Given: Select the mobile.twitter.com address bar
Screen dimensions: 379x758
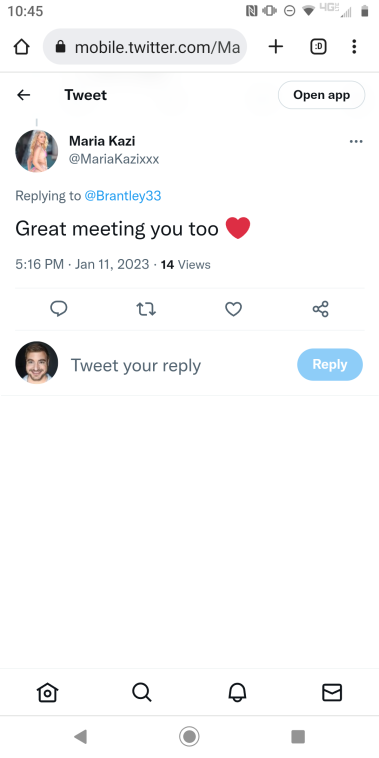Looking at the screenshot, I should coord(145,46).
